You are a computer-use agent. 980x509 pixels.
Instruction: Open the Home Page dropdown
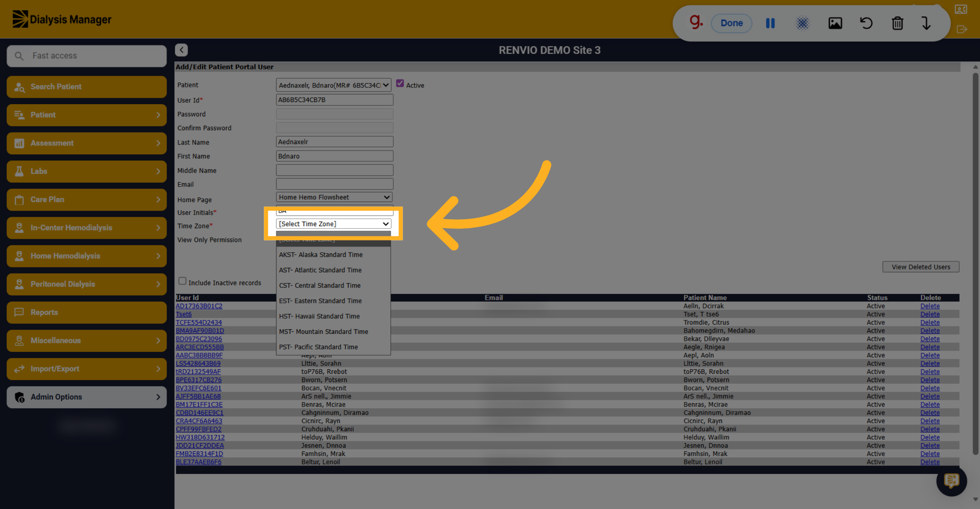coord(334,197)
